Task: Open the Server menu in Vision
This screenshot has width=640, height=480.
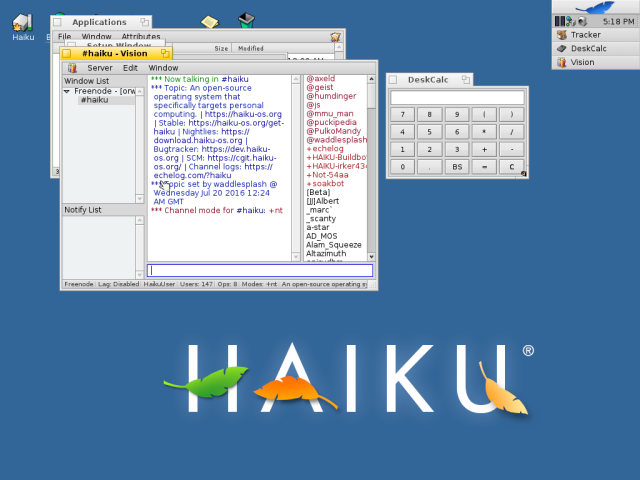Action: click(100, 68)
